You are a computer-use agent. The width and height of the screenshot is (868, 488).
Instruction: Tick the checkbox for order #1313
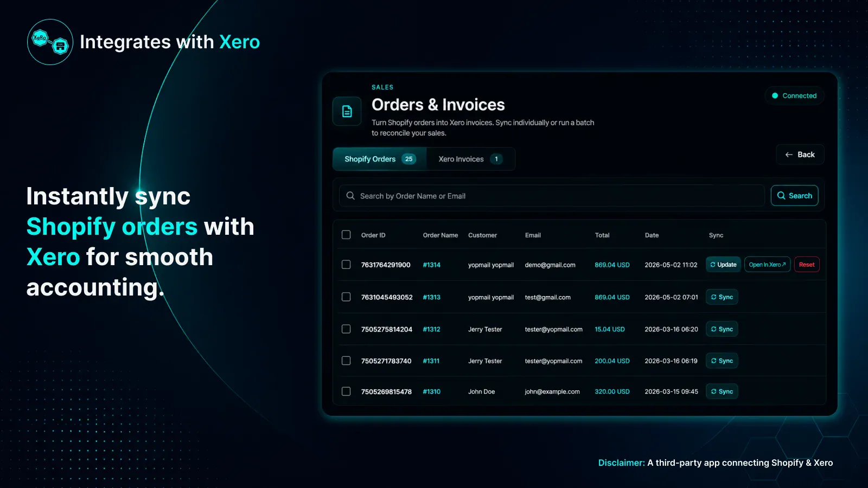[x=346, y=297]
